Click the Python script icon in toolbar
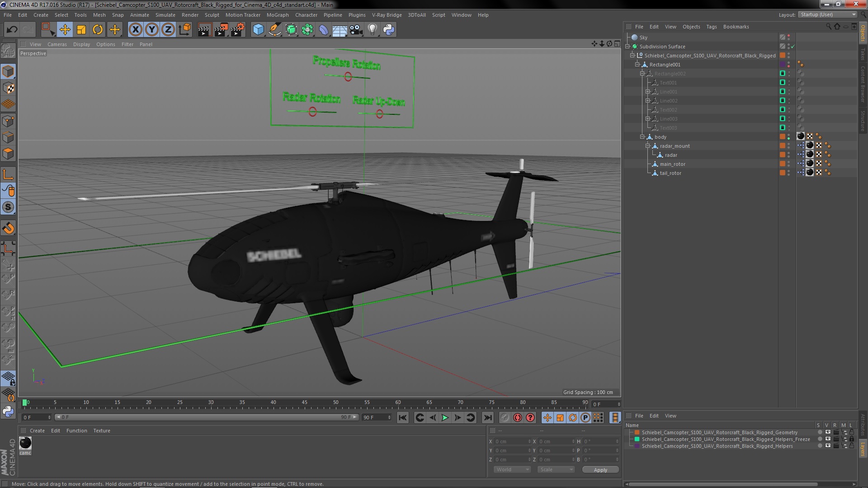868x488 pixels. 389,30
